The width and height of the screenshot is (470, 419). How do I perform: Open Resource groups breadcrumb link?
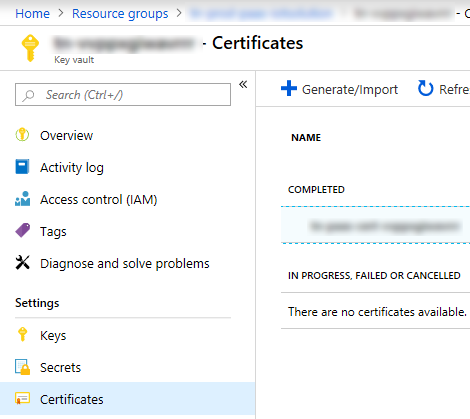point(120,14)
